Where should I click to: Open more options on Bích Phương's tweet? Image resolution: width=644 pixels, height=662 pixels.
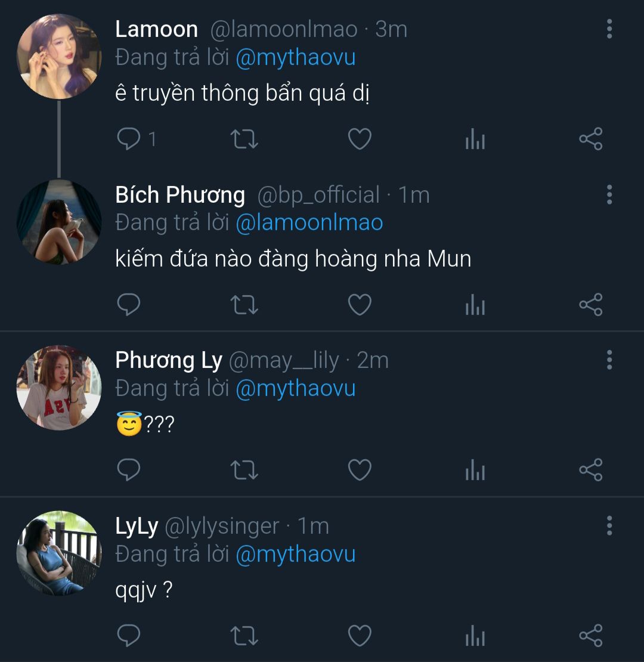tap(609, 194)
